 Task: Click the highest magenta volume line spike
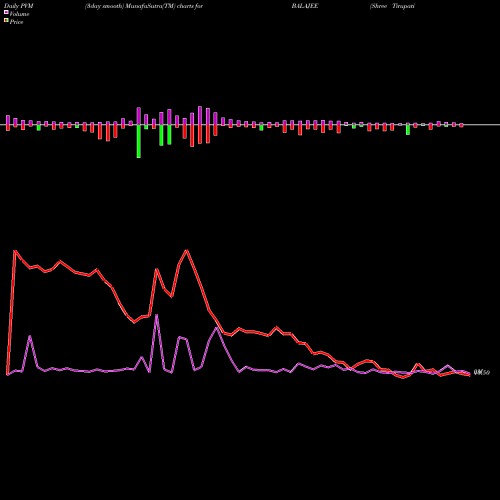[156, 315]
